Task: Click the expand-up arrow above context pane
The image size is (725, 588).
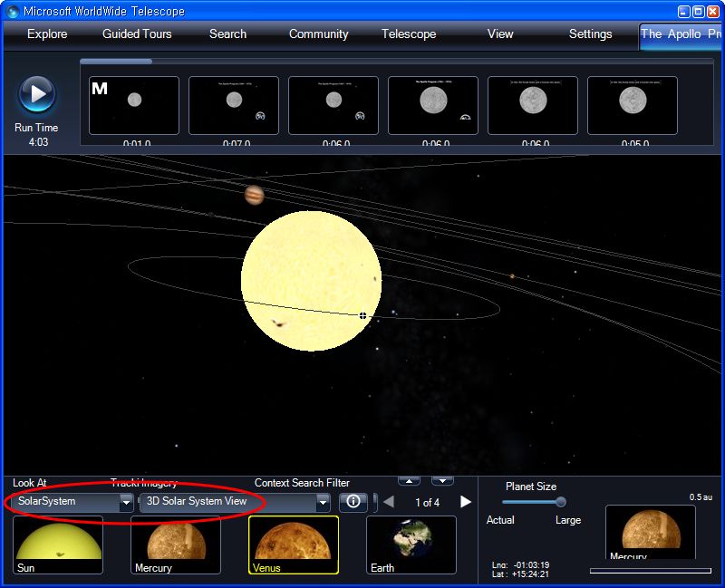Action: point(410,481)
